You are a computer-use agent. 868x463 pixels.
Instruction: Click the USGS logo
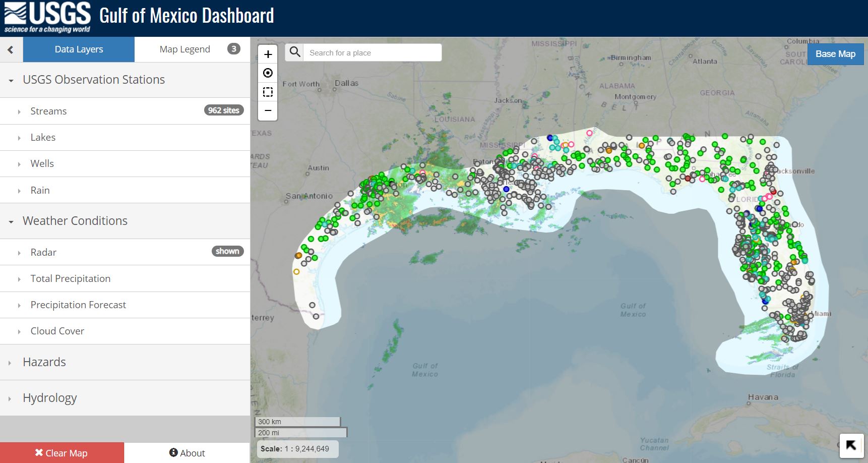coord(47,18)
